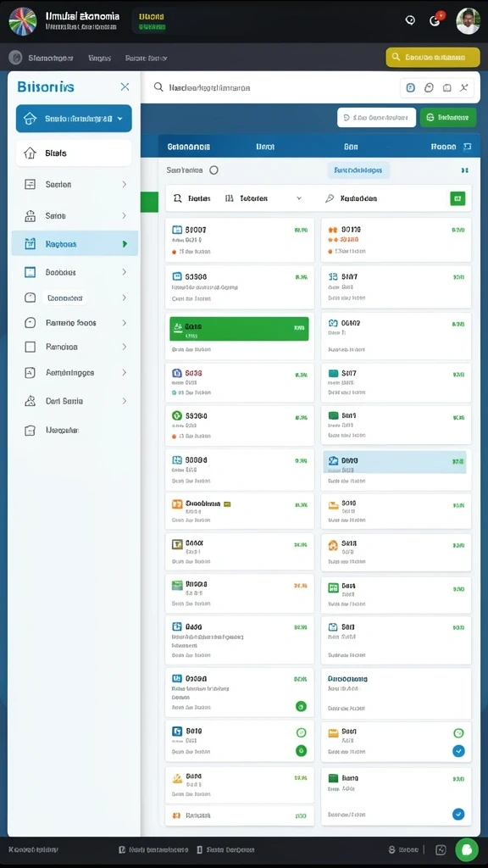
Task: Click the light-blue pill button under the header
Action: tap(358, 170)
